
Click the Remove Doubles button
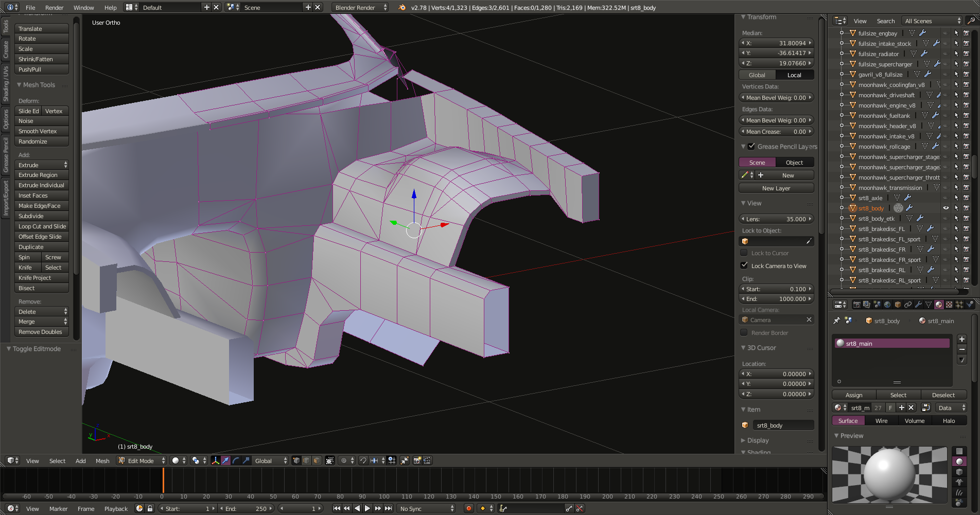(x=40, y=332)
